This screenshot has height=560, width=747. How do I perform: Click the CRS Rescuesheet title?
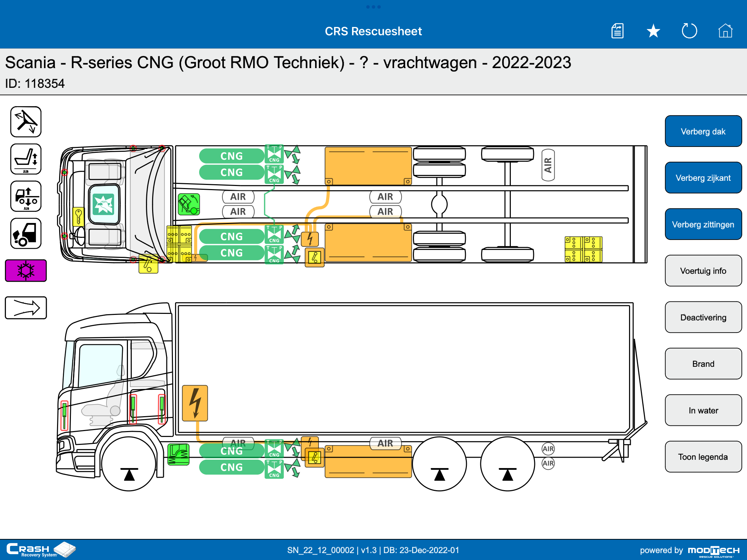(x=373, y=31)
